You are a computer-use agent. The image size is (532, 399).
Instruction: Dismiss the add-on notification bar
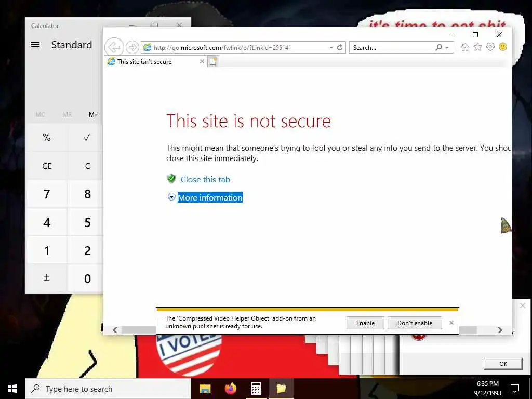451,323
